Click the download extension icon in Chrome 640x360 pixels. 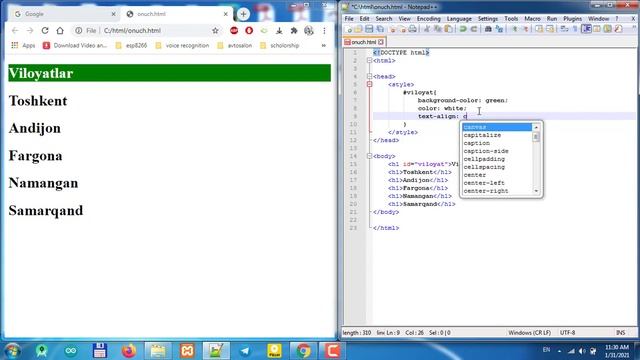pyautogui.click(x=279, y=31)
